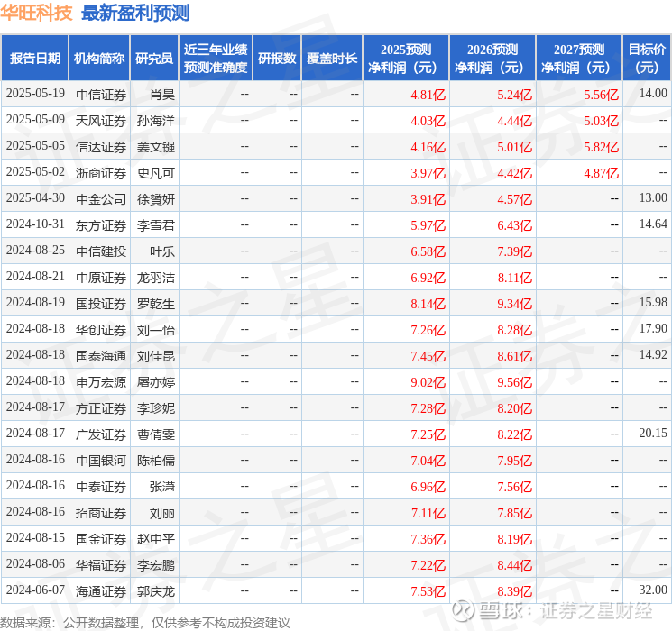The image size is (672, 631).
Task: Click institution 中信证券
Action: pos(101,95)
